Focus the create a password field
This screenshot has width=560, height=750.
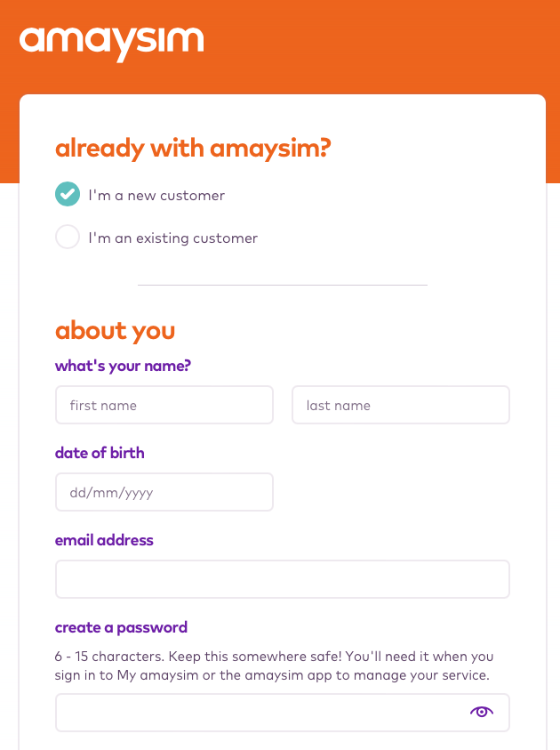click(258, 713)
